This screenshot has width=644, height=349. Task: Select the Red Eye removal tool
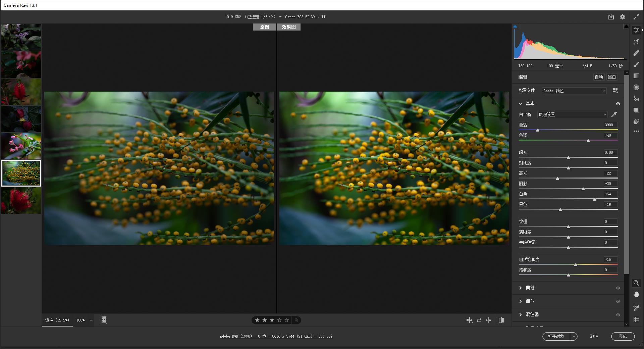pos(636,99)
